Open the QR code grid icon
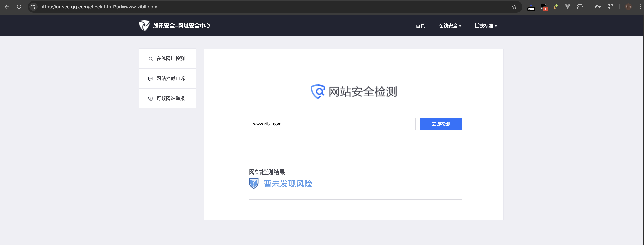This screenshot has width=644, height=245. pyautogui.click(x=610, y=7)
